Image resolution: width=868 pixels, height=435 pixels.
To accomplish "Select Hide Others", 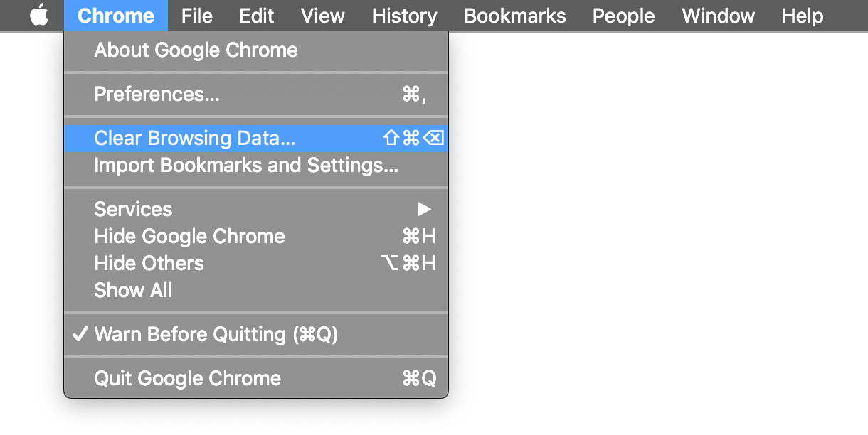I will pyautogui.click(x=149, y=263).
